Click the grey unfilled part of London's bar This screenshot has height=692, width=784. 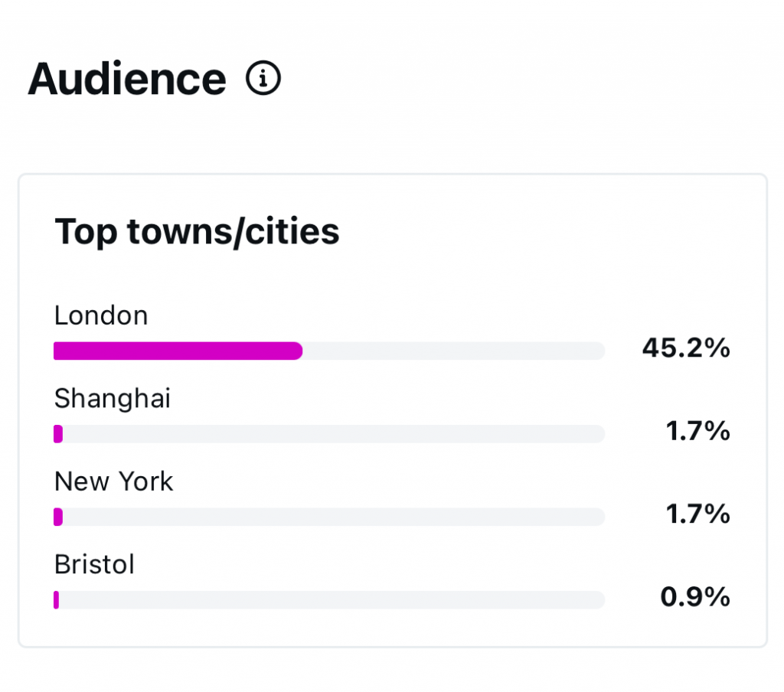click(x=452, y=351)
